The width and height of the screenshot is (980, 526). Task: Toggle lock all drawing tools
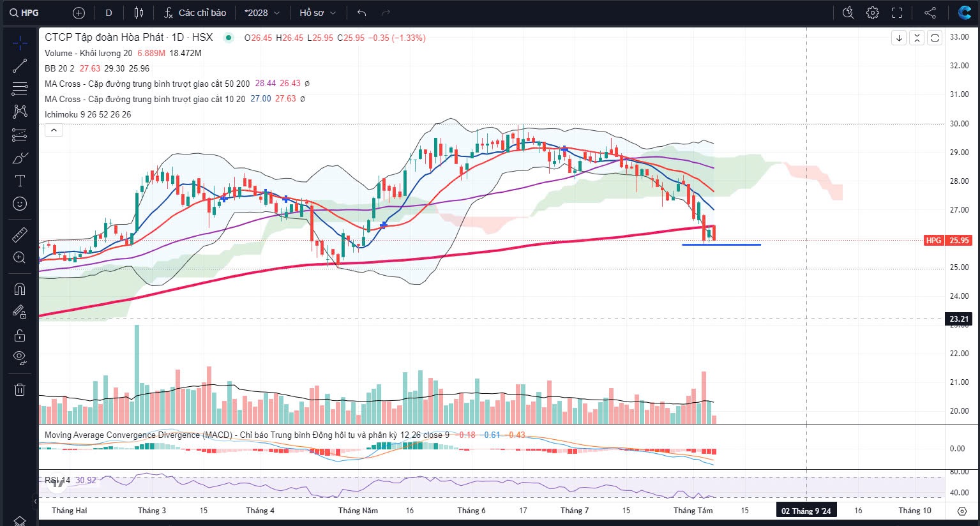[x=20, y=334]
